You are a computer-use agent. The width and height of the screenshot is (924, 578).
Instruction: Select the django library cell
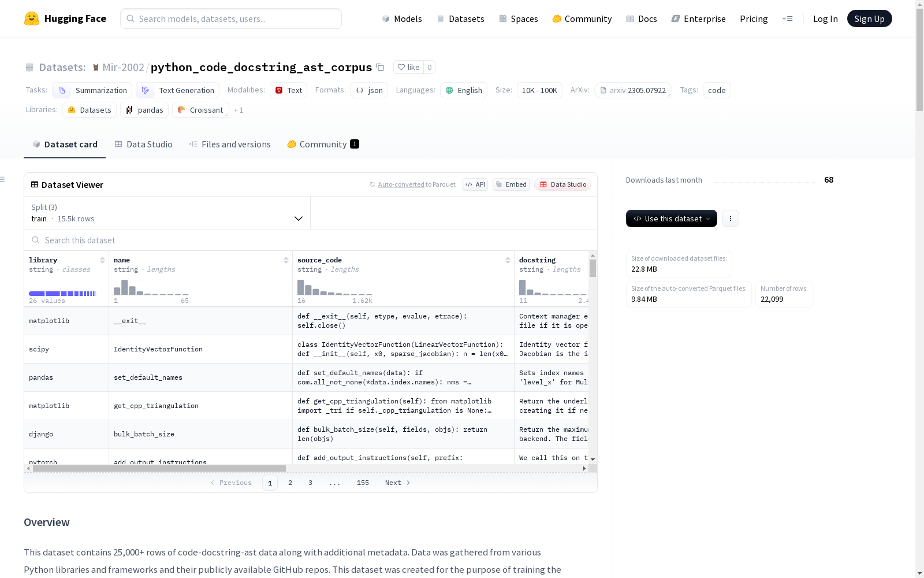[x=66, y=434]
